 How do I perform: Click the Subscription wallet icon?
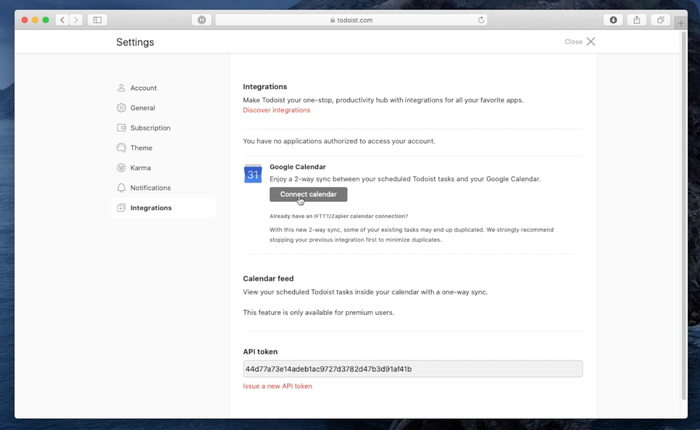(121, 128)
